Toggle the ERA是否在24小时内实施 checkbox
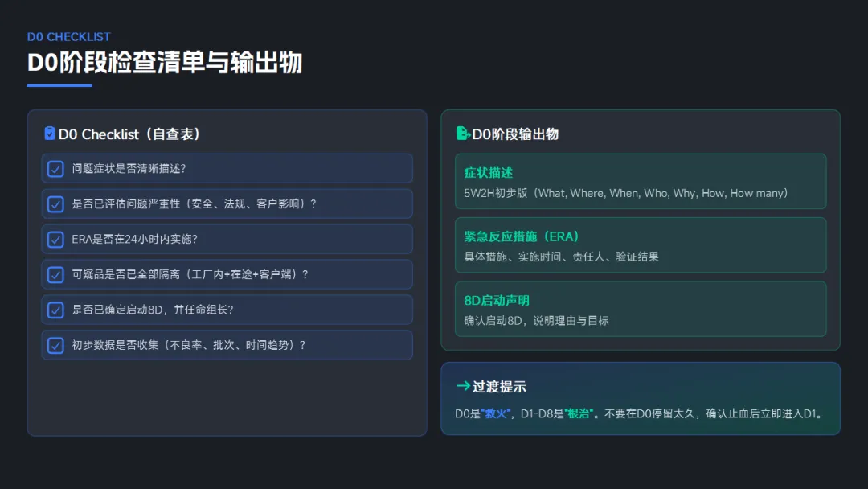This screenshot has width=868, height=489. 55,240
